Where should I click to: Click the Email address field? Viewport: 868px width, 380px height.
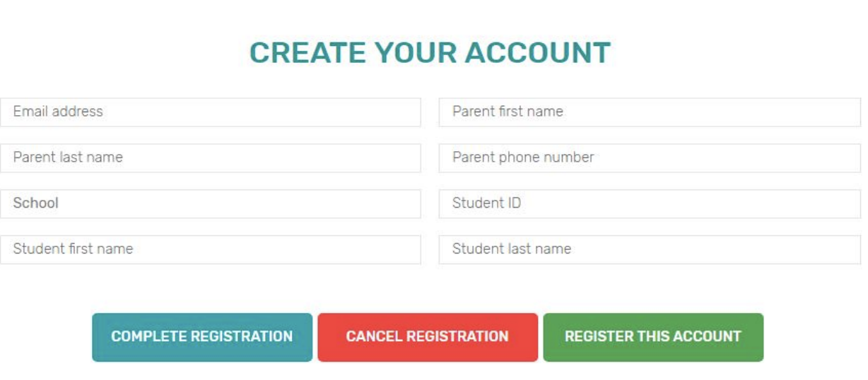210,112
